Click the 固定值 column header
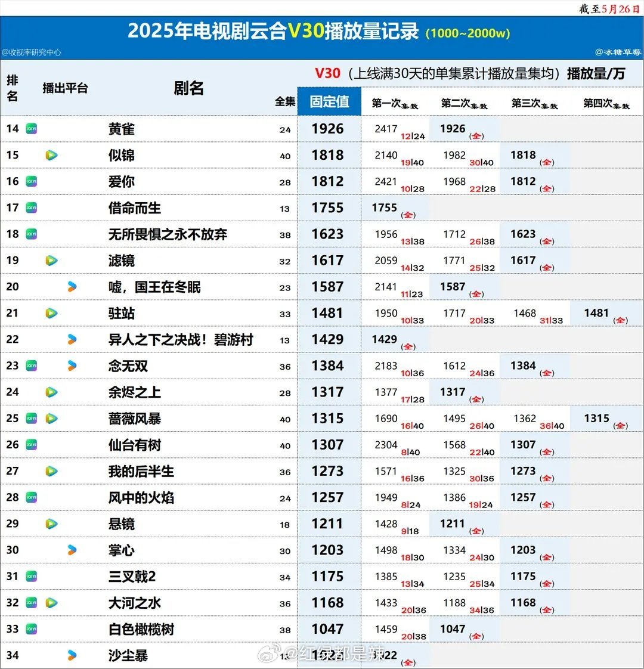 pos(329,101)
